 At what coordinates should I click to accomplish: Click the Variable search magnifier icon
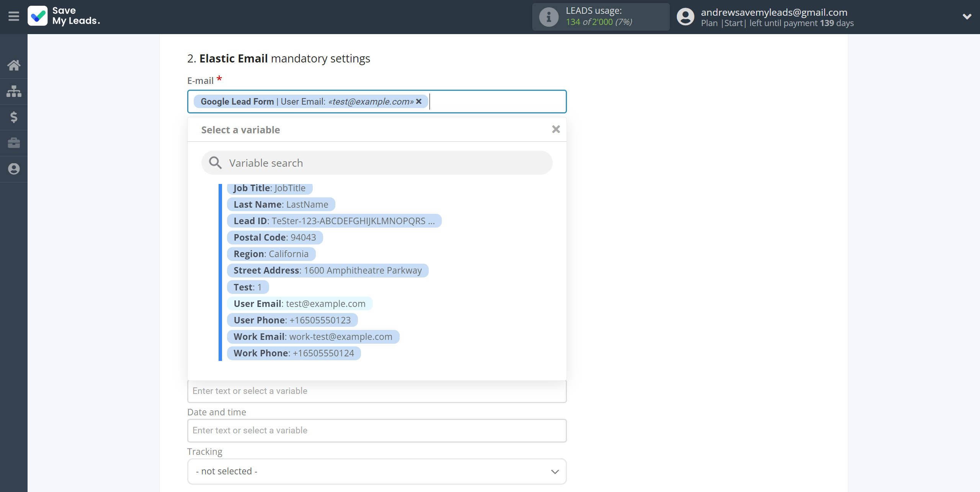tap(215, 163)
